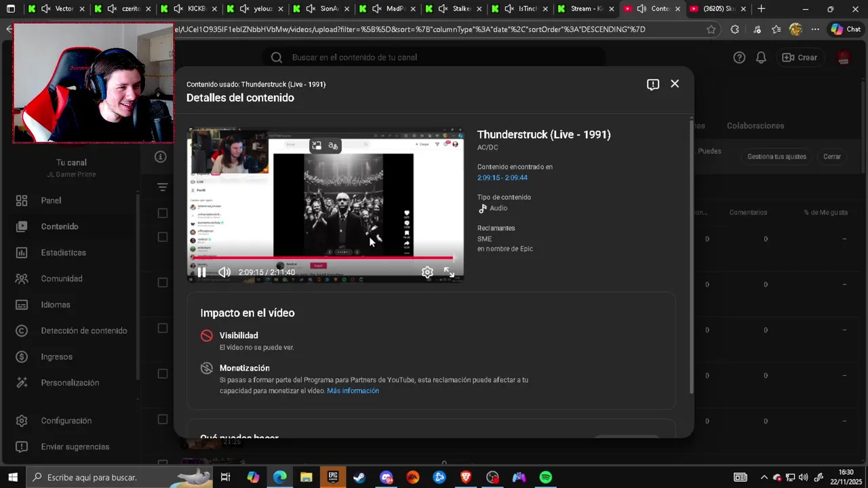
Task: Open Ingresos in the sidebar
Action: pyautogui.click(x=70, y=357)
